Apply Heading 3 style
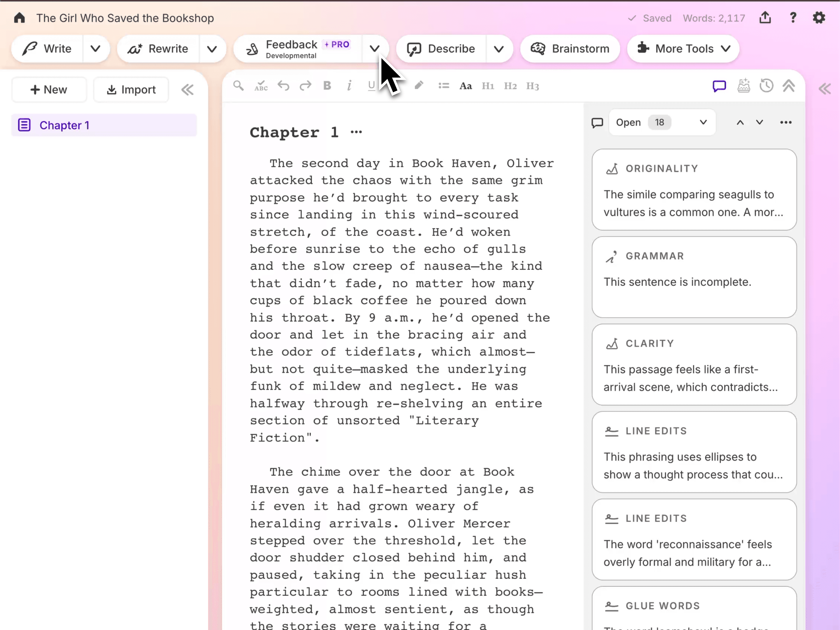This screenshot has width=840, height=630. 532,86
